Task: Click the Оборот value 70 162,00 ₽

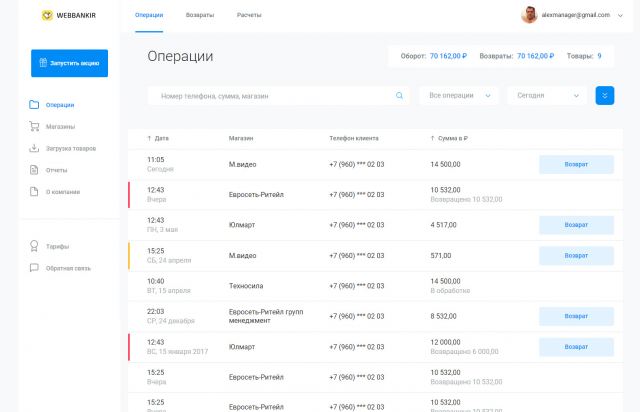Action: point(448,56)
